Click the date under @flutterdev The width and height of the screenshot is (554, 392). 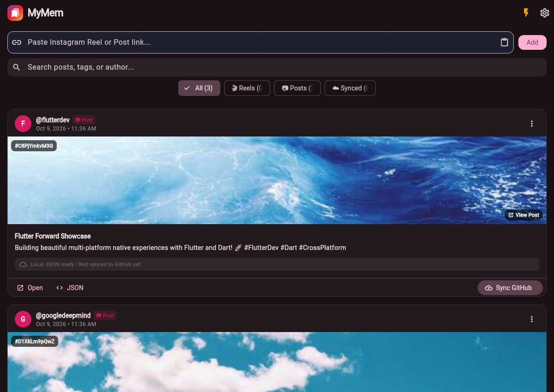click(66, 129)
